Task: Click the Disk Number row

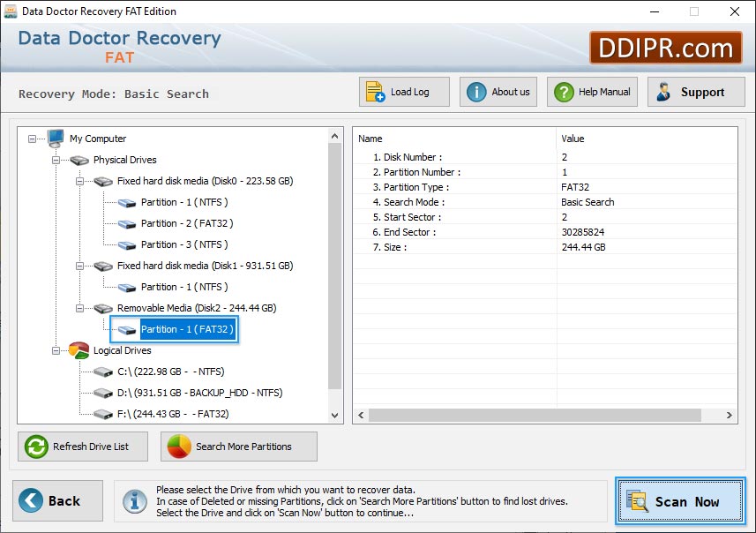Action: click(545, 157)
